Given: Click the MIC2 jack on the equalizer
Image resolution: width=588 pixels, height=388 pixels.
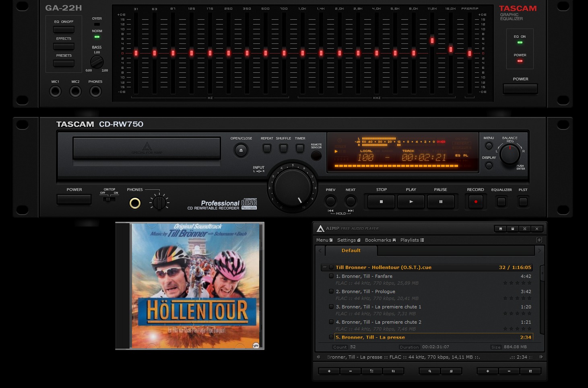Looking at the screenshot, I should 75,92.
